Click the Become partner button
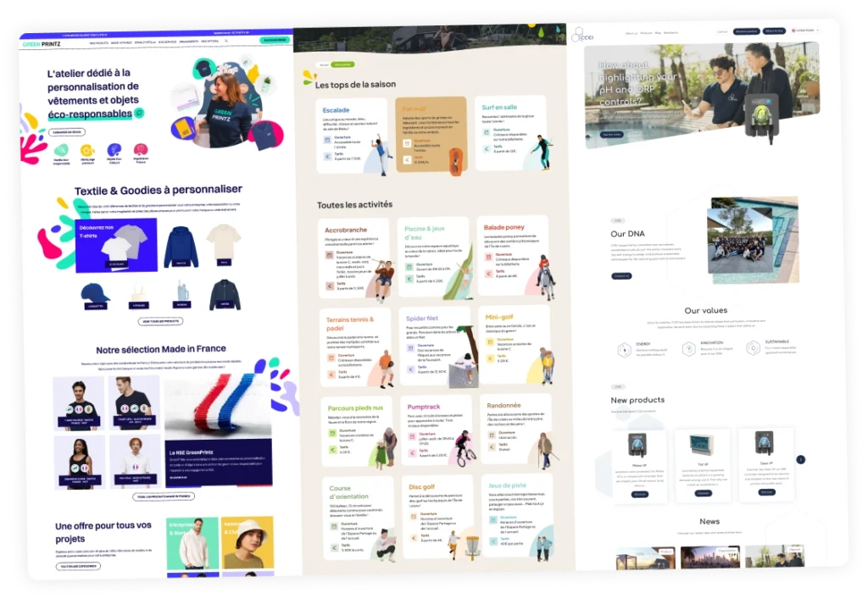 click(x=746, y=31)
